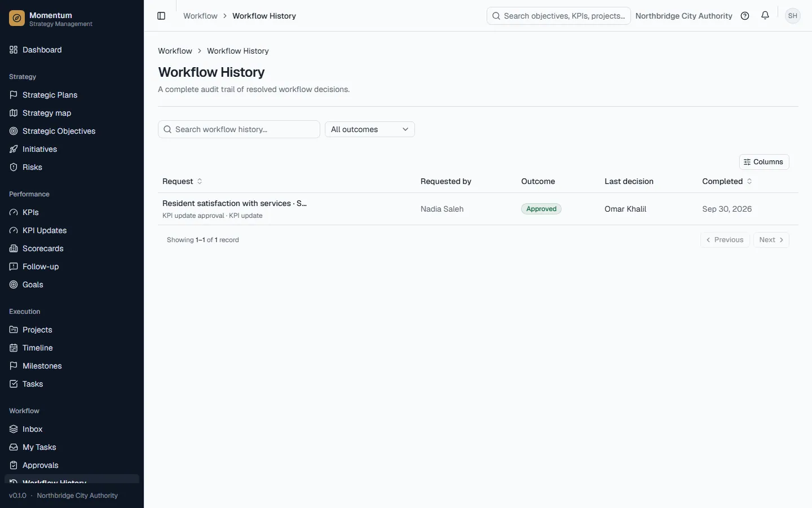Click the Approved outcome badge
The width and height of the screenshot is (812, 508).
coord(541,209)
